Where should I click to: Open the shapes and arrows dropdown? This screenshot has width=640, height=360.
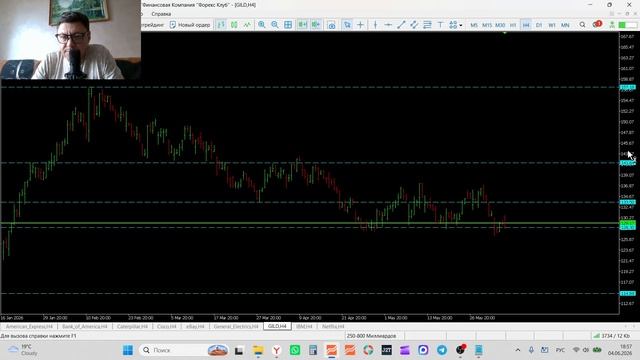(x=456, y=25)
